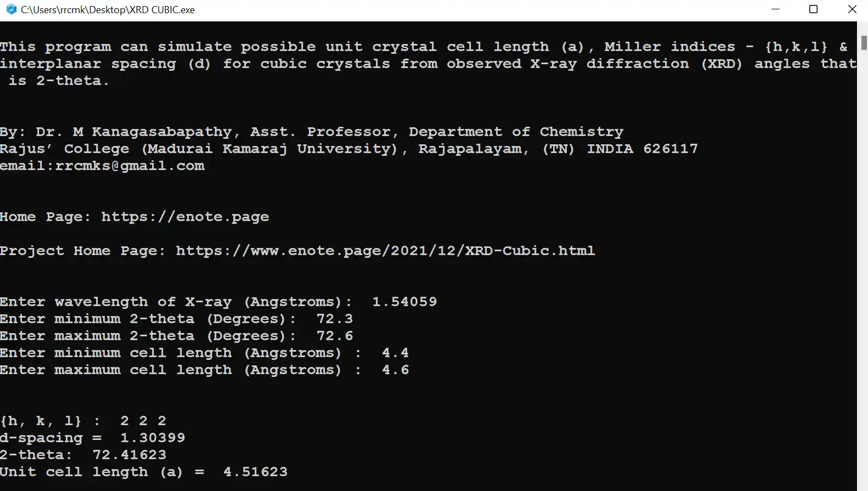Click the XRD-Cubic.html project page URL

[385, 251]
